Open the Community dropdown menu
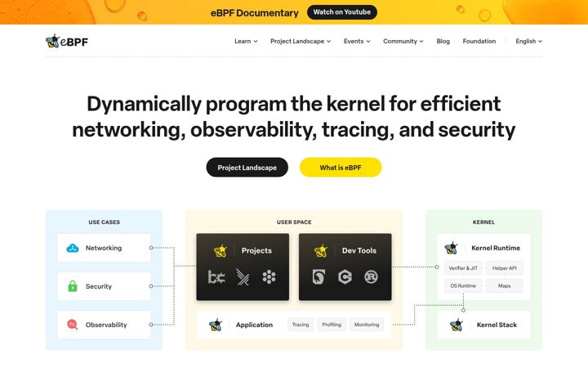Screen dimensions: 588x368 tap(403, 42)
